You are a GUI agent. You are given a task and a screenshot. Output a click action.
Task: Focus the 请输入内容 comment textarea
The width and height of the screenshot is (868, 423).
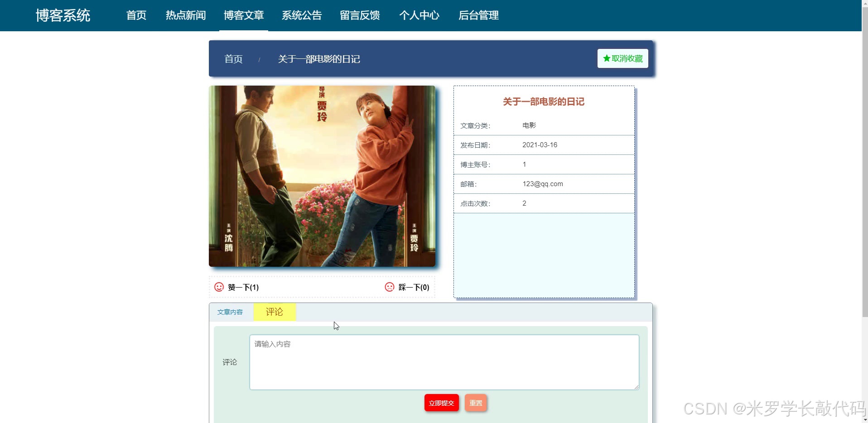pyautogui.click(x=444, y=362)
